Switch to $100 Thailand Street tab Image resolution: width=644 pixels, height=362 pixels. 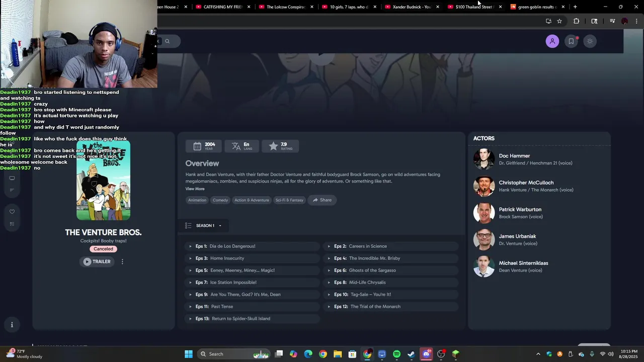point(473,7)
